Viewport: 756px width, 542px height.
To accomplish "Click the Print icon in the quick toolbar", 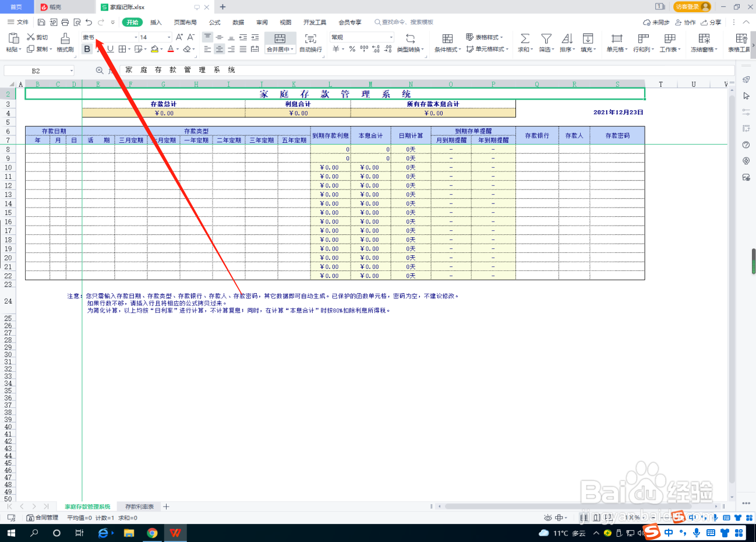I will pyautogui.click(x=65, y=22).
